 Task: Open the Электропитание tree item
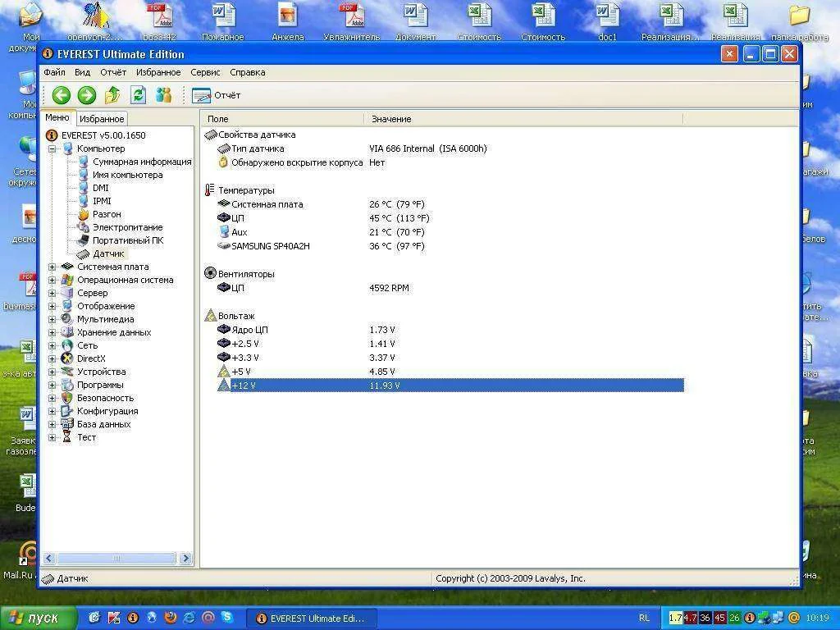(127, 227)
